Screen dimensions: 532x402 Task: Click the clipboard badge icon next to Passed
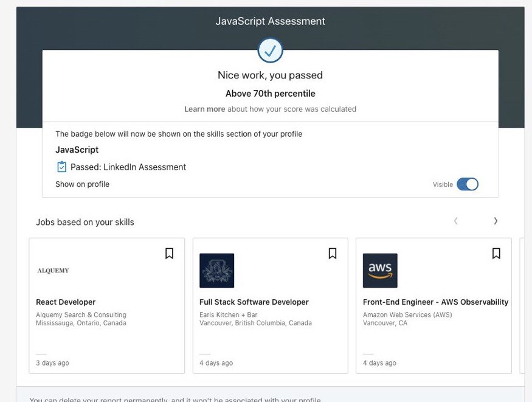click(61, 167)
